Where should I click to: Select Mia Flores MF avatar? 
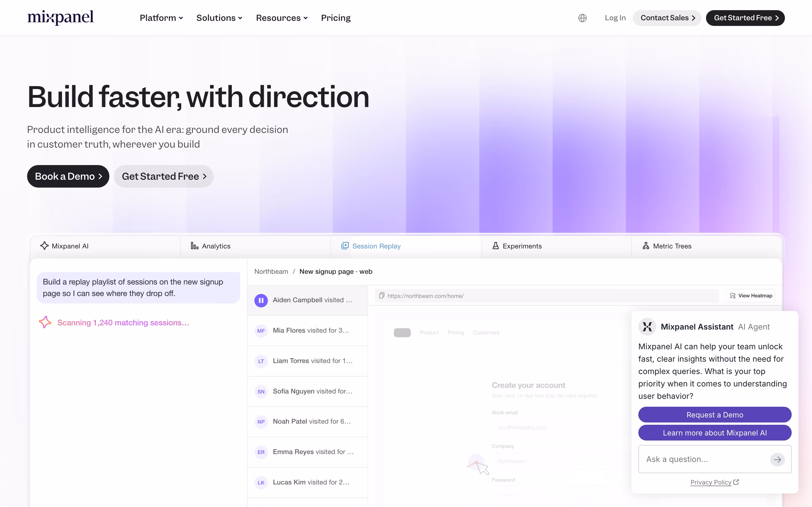(261, 331)
